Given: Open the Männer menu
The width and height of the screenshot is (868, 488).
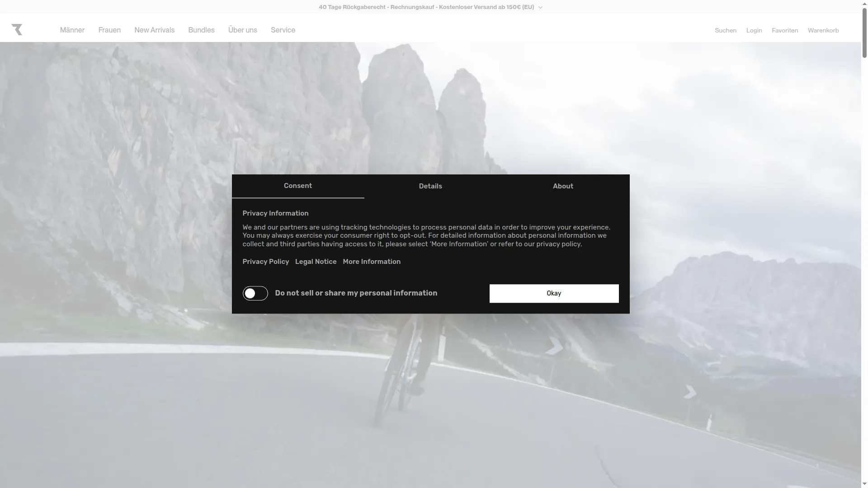Looking at the screenshot, I should click(x=72, y=30).
